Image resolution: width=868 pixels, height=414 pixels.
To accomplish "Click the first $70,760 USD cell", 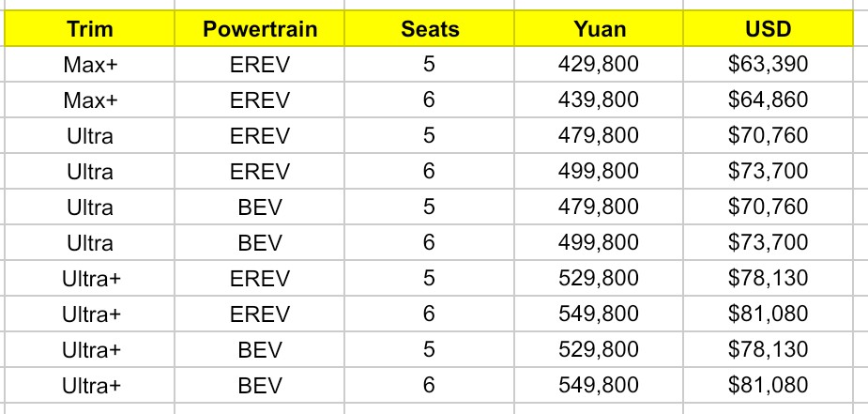I will [x=769, y=135].
